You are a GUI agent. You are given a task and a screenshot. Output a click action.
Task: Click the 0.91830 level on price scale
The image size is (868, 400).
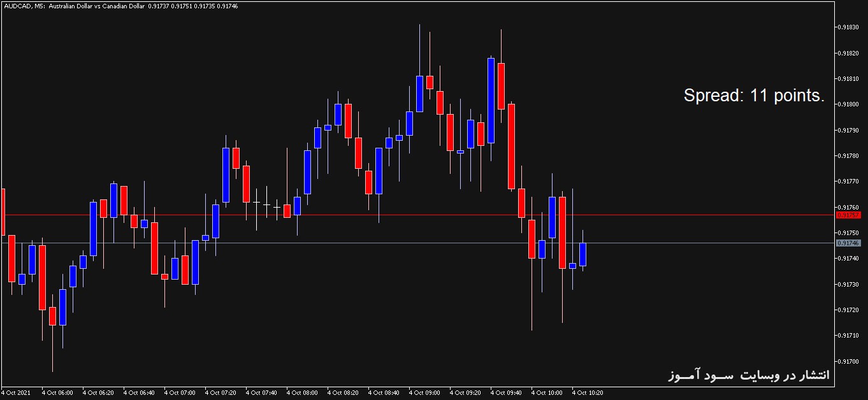[849, 27]
